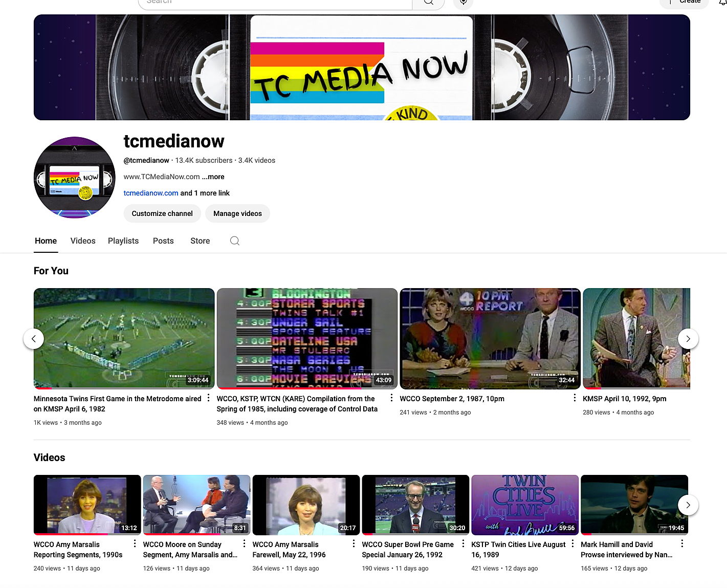
Task: Play the KSTP Twin Cities Live thumbnail
Action: (524, 505)
